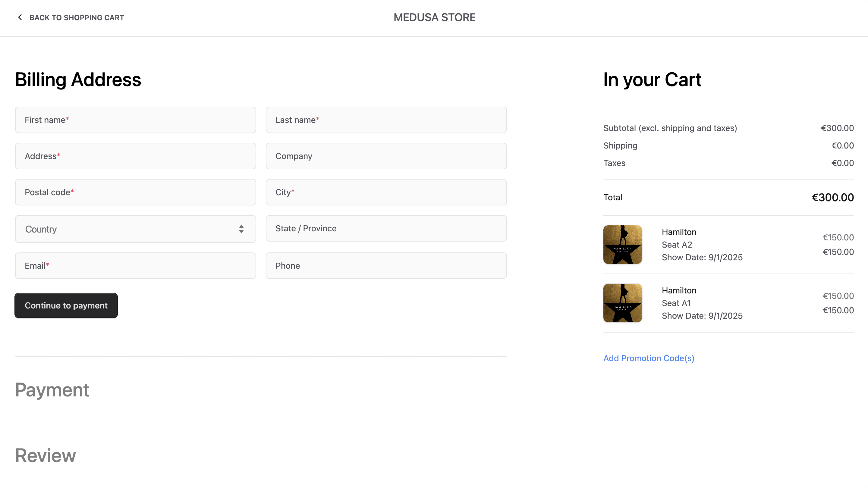868x488 pixels.
Task: Click the Payment section heading
Action: (52, 390)
